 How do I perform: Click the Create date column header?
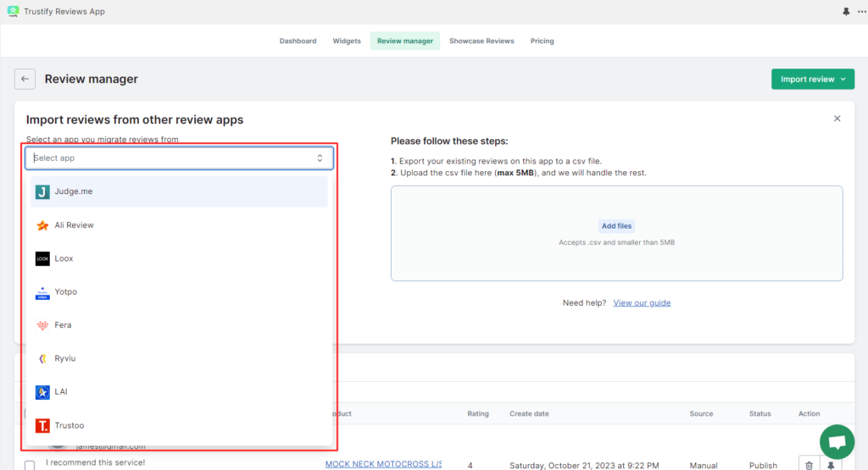[529, 413]
